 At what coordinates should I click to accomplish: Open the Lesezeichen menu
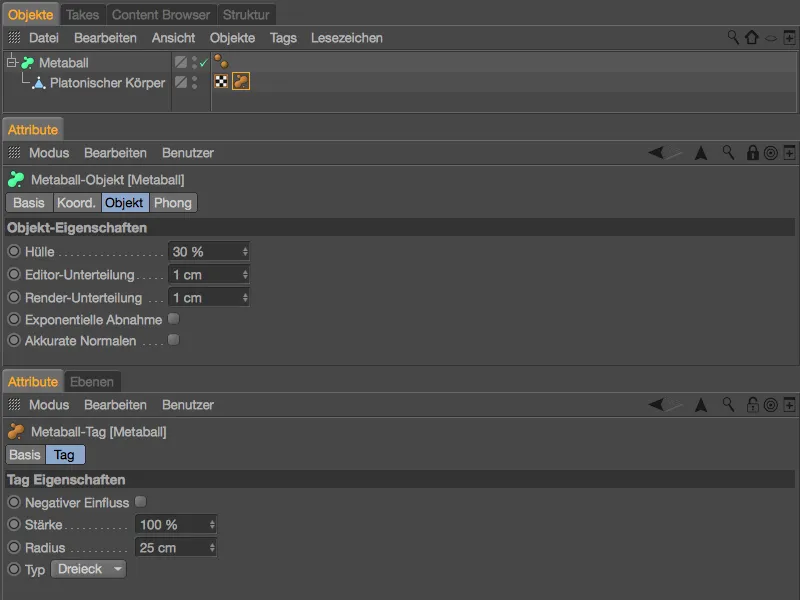click(347, 38)
